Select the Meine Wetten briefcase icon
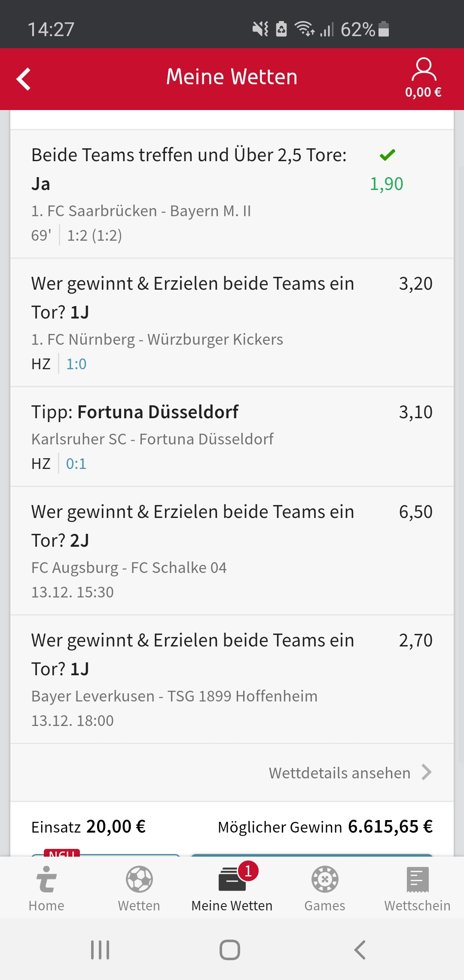The height and width of the screenshot is (980, 464). pyautogui.click(x=232, y=879)
